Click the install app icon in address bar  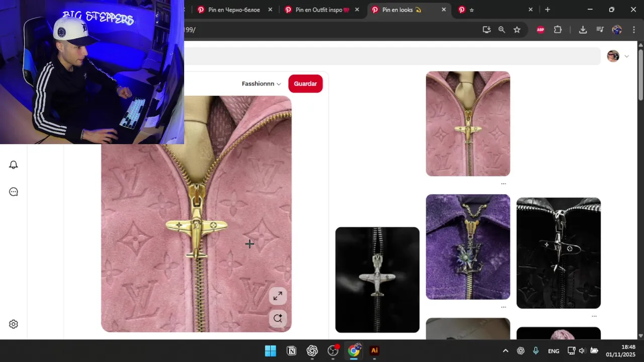click(x=487, y=30)
